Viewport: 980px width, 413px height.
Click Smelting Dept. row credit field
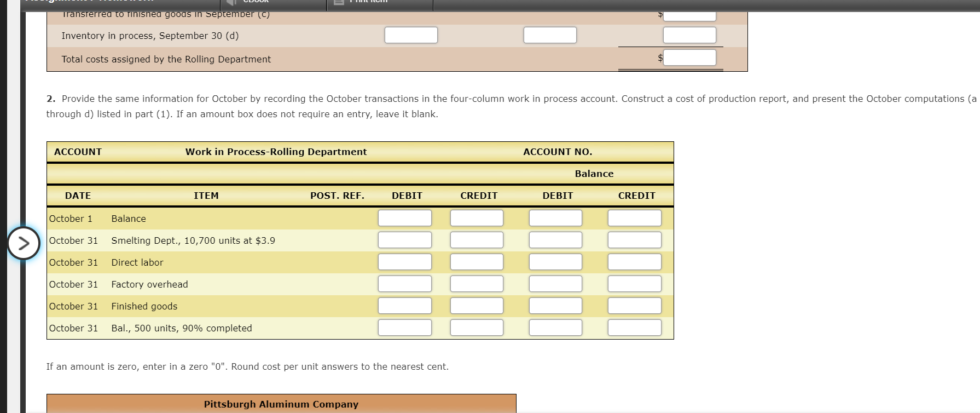point(477,240)
